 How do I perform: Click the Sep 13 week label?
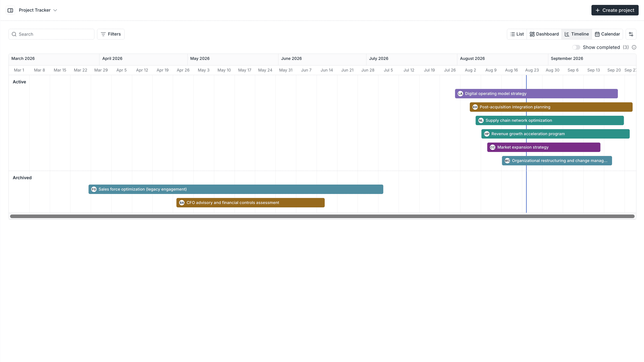593,70
